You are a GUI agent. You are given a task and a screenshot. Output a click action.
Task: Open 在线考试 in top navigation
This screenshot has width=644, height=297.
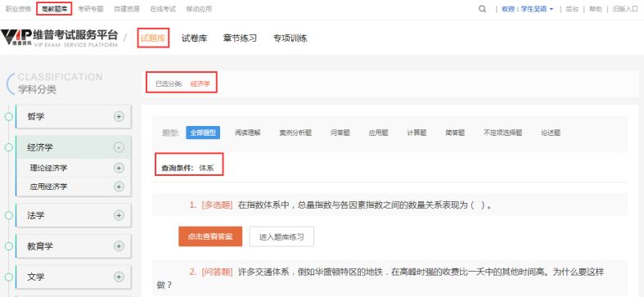pyautogui.click(x=163, y=9)
